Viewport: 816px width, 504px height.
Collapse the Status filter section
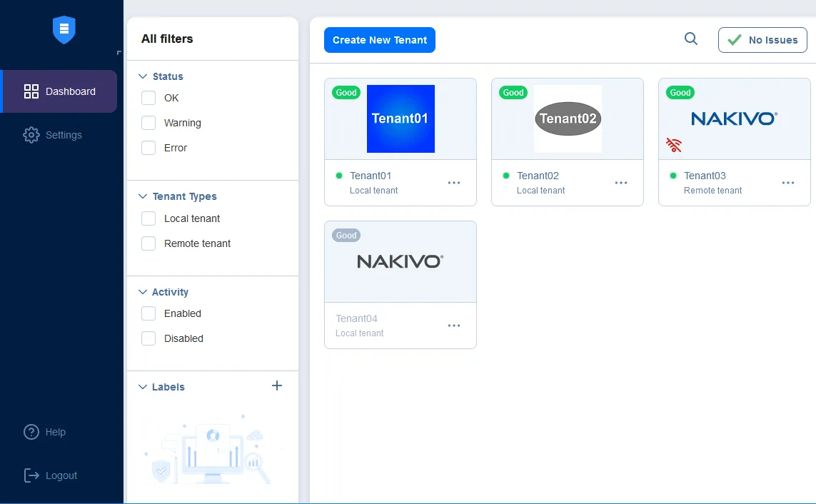(x=143, y=76)
